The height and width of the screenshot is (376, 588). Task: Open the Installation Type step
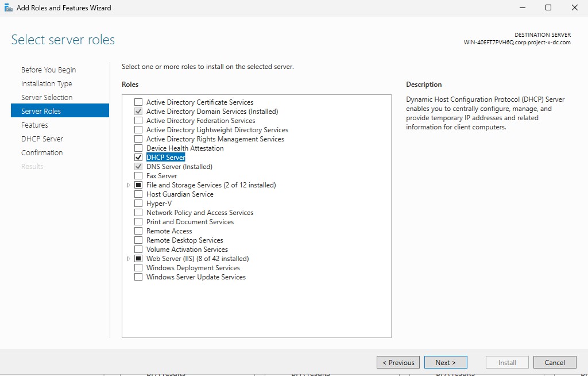coord(47,84)
